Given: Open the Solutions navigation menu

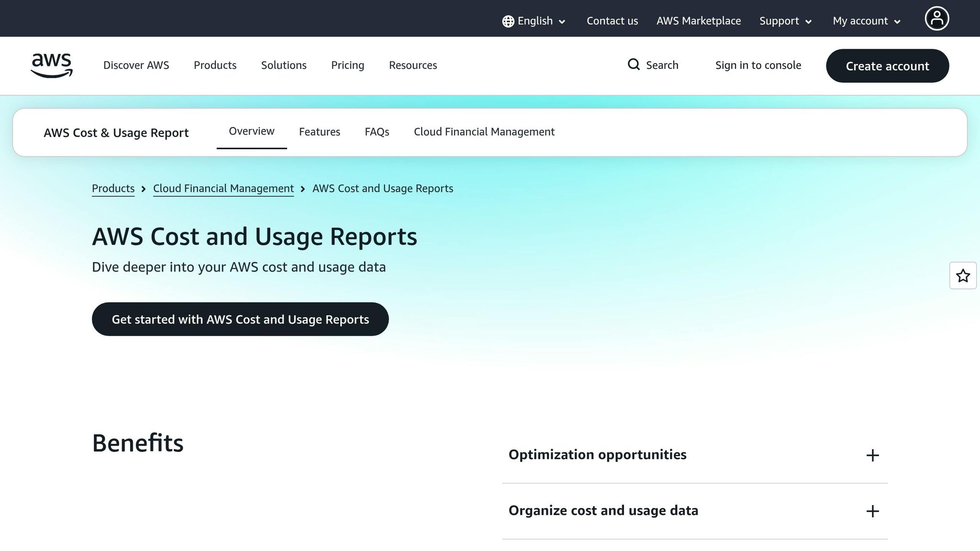Looking at the screenshot, I should pyautogui.click(x=284, y=65).
